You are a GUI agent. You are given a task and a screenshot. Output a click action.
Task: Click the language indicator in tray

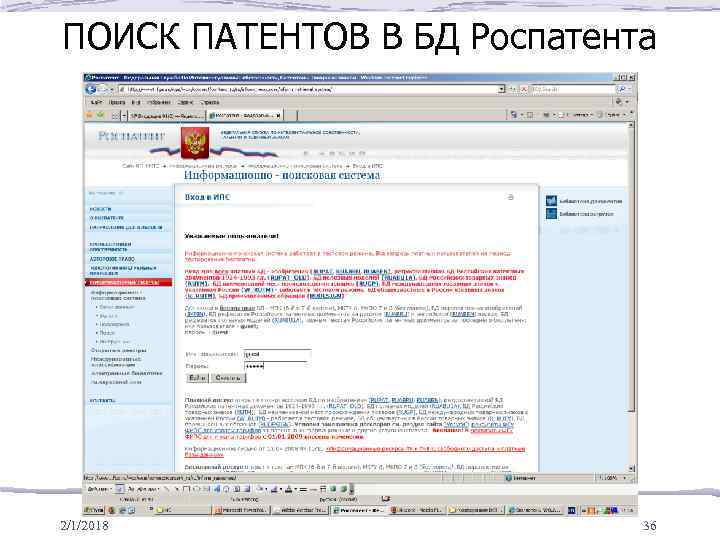point(572,510)
